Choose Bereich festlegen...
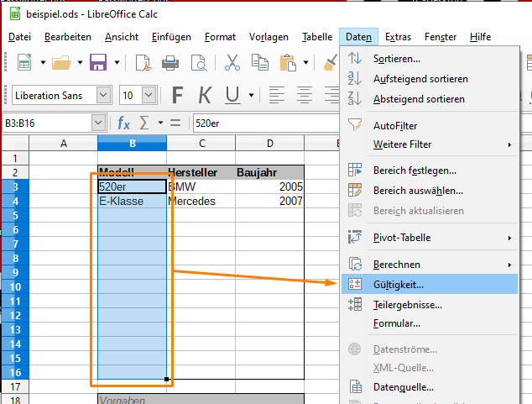Image resolution: width=532 pixels, height=404 pixels. pos(430,171)
